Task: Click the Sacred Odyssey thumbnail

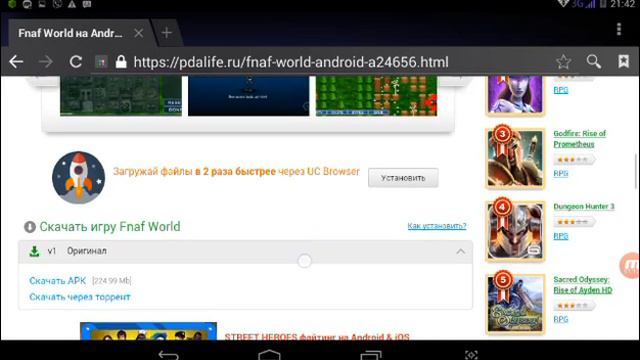Action: click(515, 304)
